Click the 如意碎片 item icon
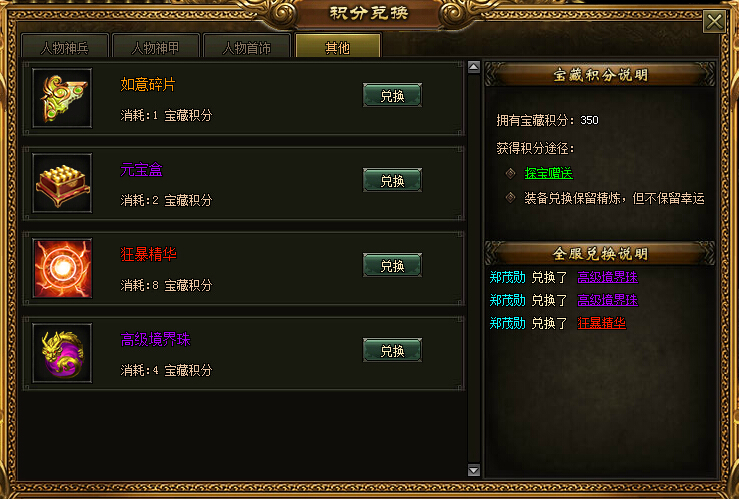 coord(62,98)
